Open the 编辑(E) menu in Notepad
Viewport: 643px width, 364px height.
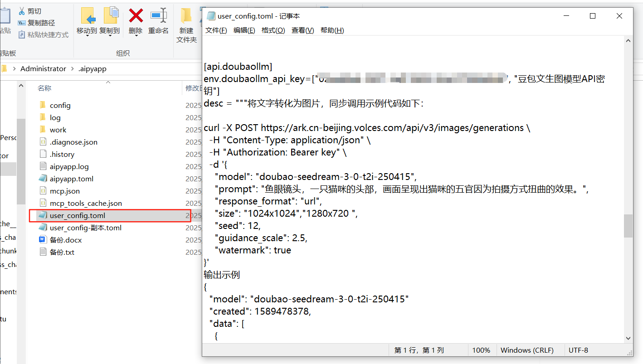coord(244,30)
